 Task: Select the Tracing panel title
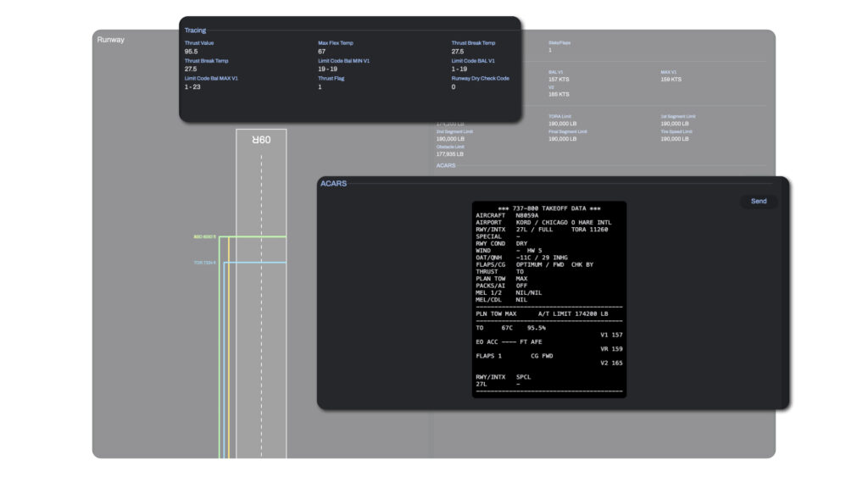(195, 30)
